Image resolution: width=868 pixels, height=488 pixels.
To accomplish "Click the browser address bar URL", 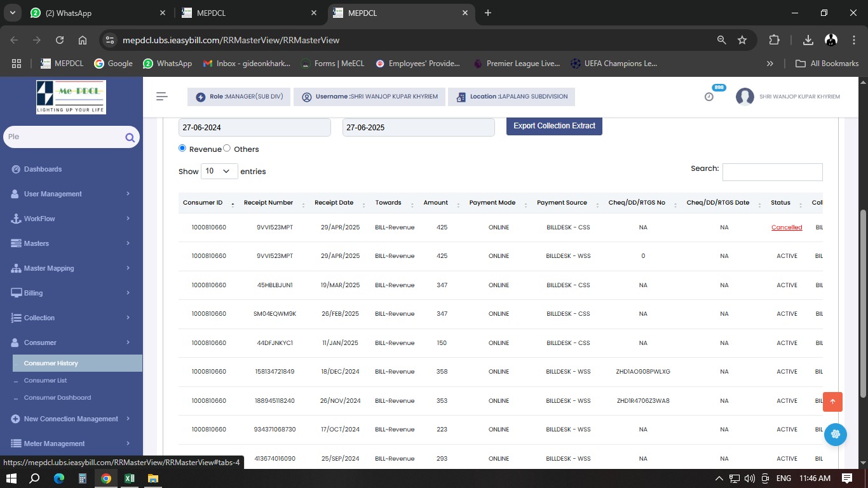I will [x=231, y=40].
